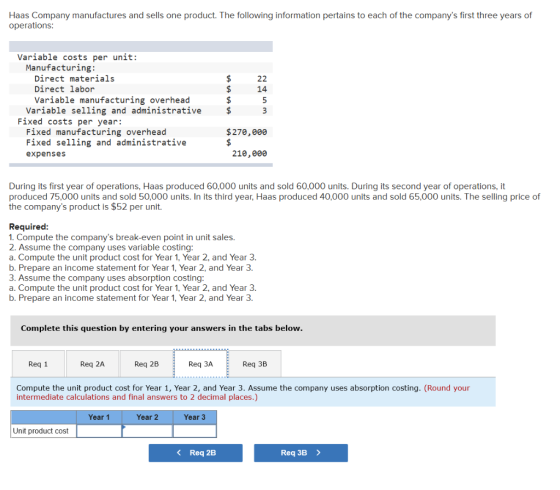
Task: Click the Year 2 unit product cost field
Action: [x=147, y=431]
